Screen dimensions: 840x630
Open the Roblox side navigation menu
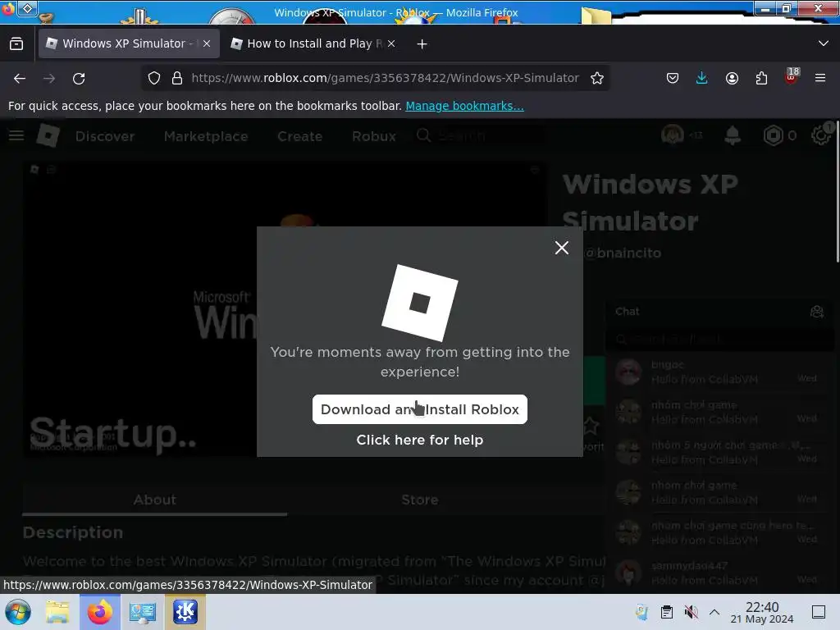point(16,135)
